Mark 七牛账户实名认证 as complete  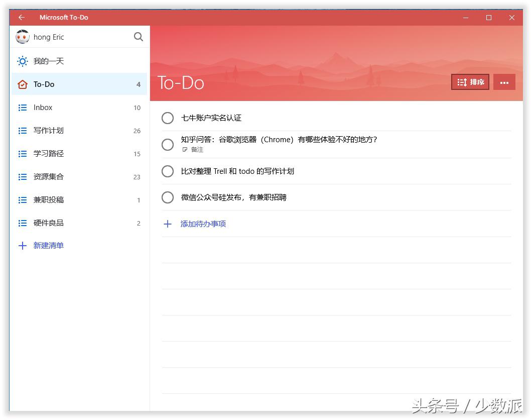coord(168,118)
